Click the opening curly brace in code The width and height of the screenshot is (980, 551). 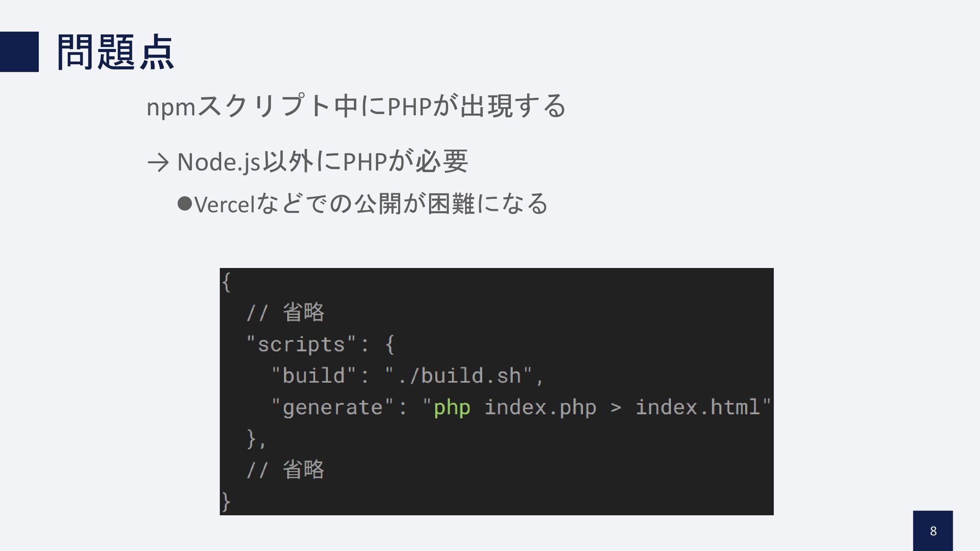pos(226,282)
